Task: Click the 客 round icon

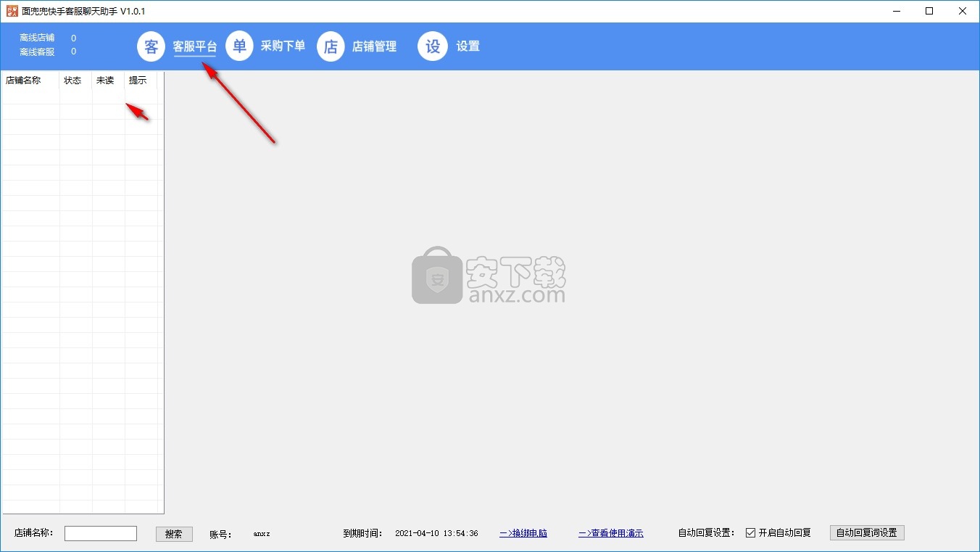Action: point(151,46)
